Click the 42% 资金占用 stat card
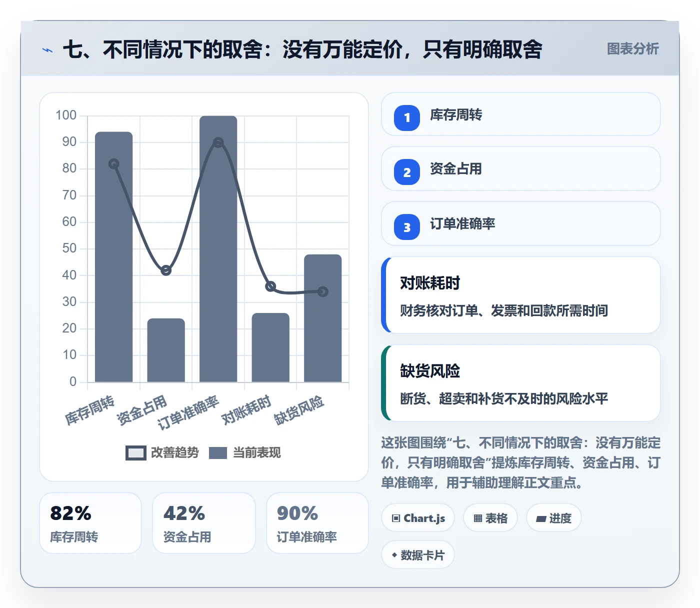 pos(204,523)
